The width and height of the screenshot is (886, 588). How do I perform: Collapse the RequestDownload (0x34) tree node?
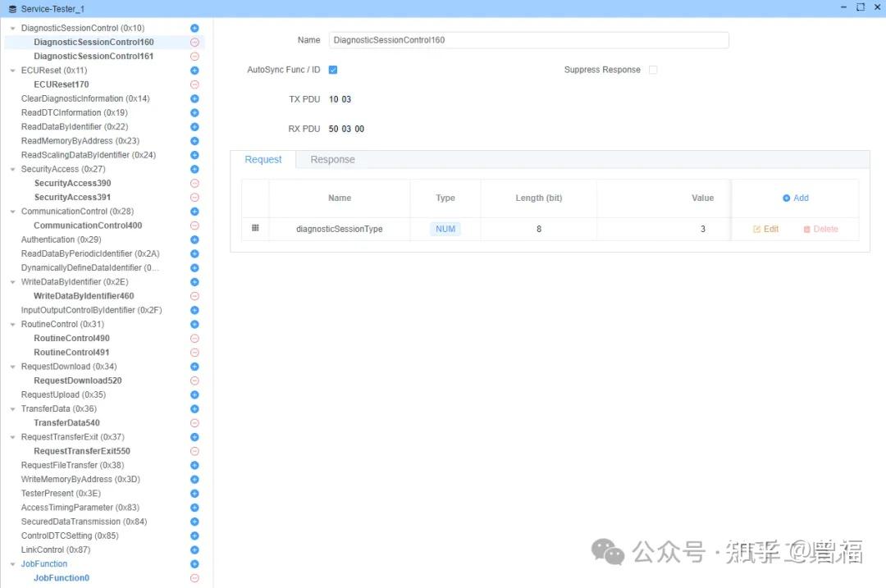tap(11, 366)
